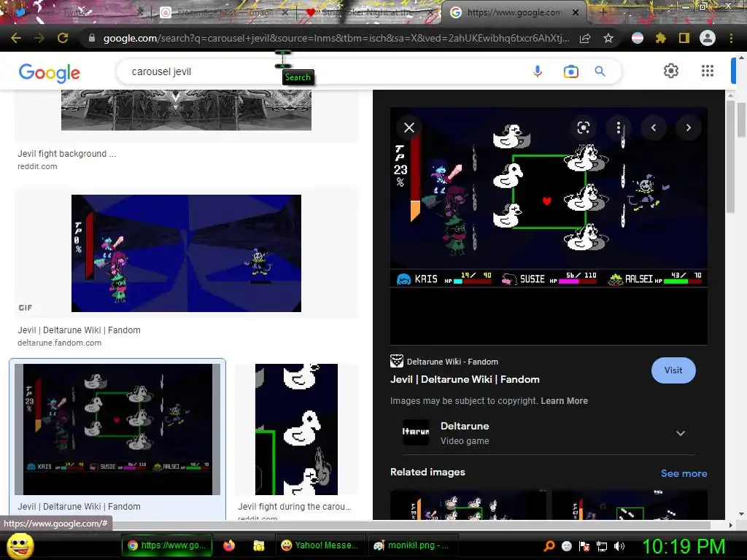Select the Jevil fight background thumbnail

pyautogui.click(x=186, y=110)
